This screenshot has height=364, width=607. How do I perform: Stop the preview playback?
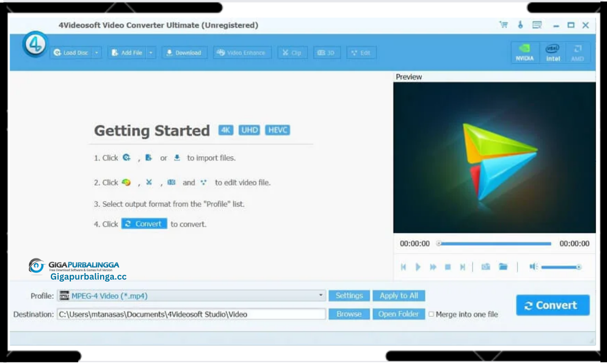pos(448,267)
